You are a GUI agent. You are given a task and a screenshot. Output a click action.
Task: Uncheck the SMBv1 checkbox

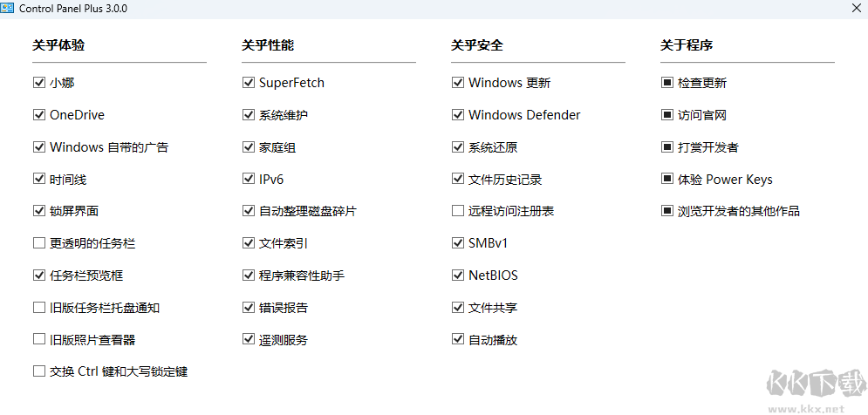(x=457, y=243)
